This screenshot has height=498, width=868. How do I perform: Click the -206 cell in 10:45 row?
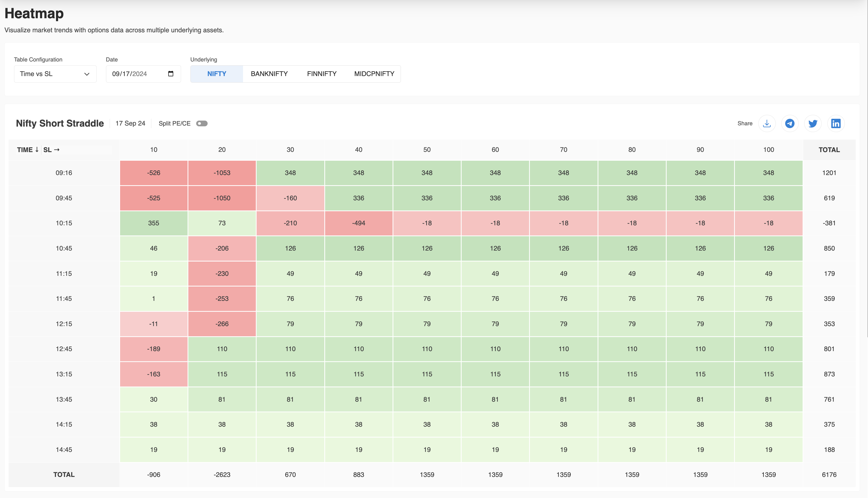222,248
